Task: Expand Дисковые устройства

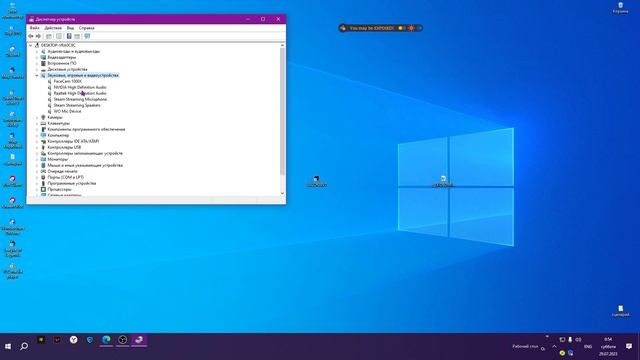Action: coord(37,69)
